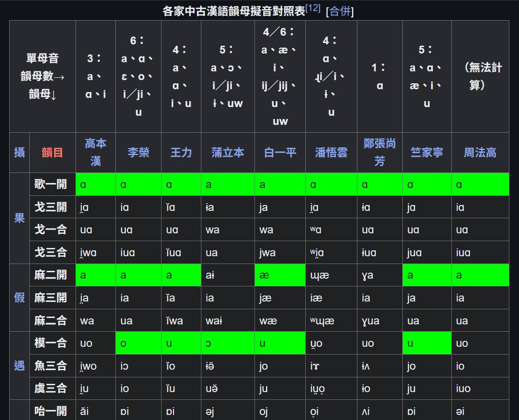Open the 假 rhyme group link
This screenshot has height=420, width=519.
(19, 297)
